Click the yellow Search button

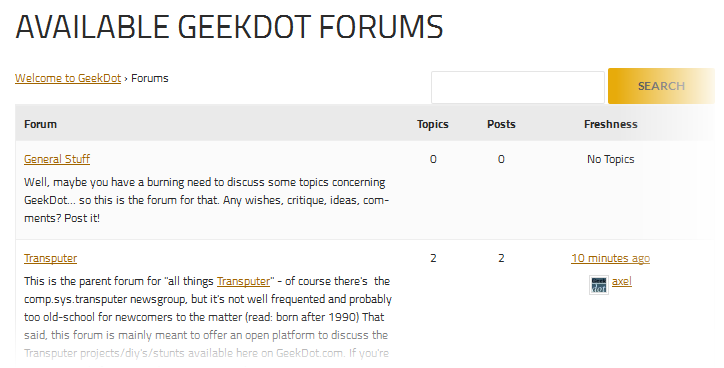click(661, 86)
